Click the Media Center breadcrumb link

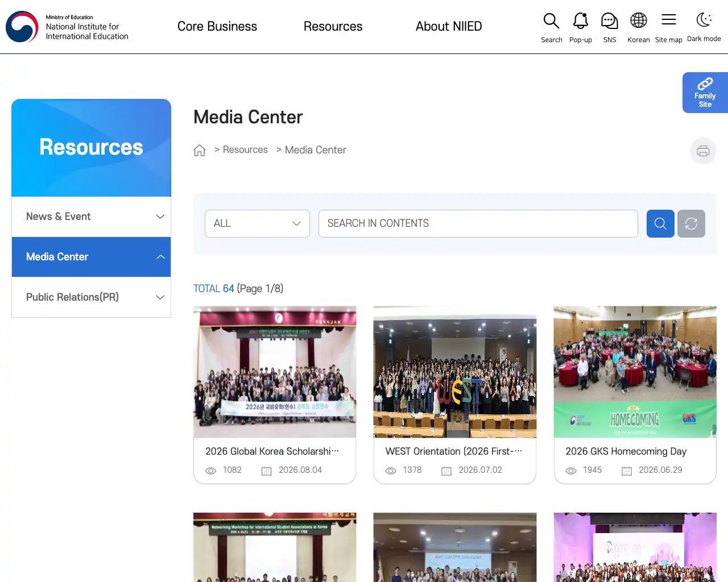pos(316,150)
